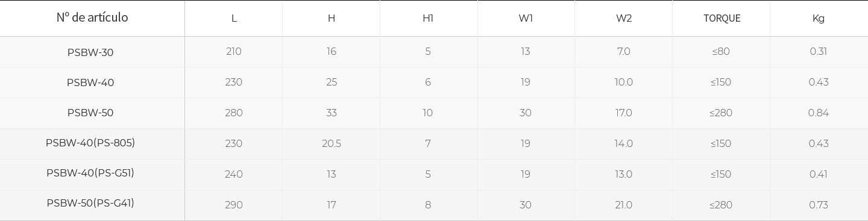
Task: Select the ≤80 torque value
Action: [x=721, y=51]
